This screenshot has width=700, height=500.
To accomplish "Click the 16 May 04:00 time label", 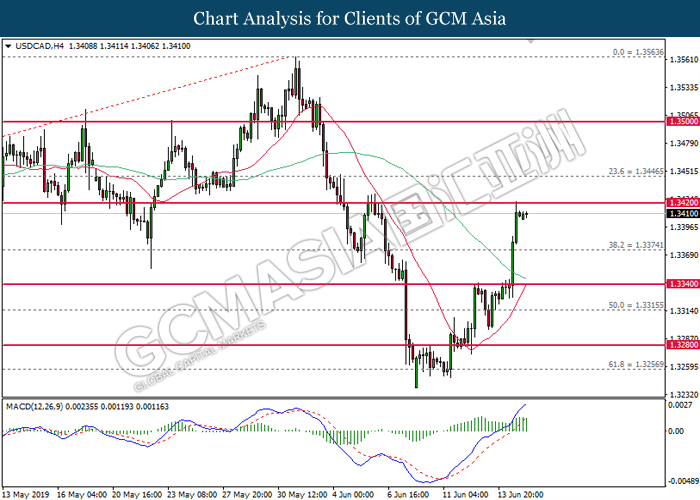I will tap(82, 495).
